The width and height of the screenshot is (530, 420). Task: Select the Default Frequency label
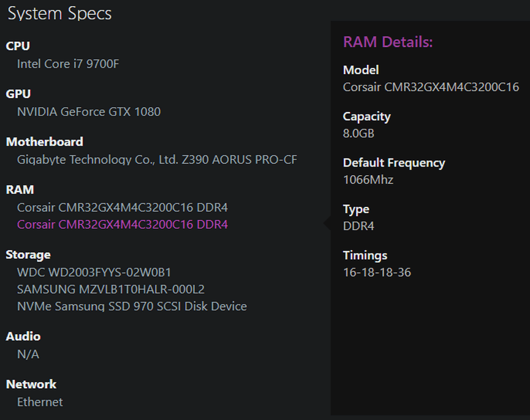tap(394, 163)
